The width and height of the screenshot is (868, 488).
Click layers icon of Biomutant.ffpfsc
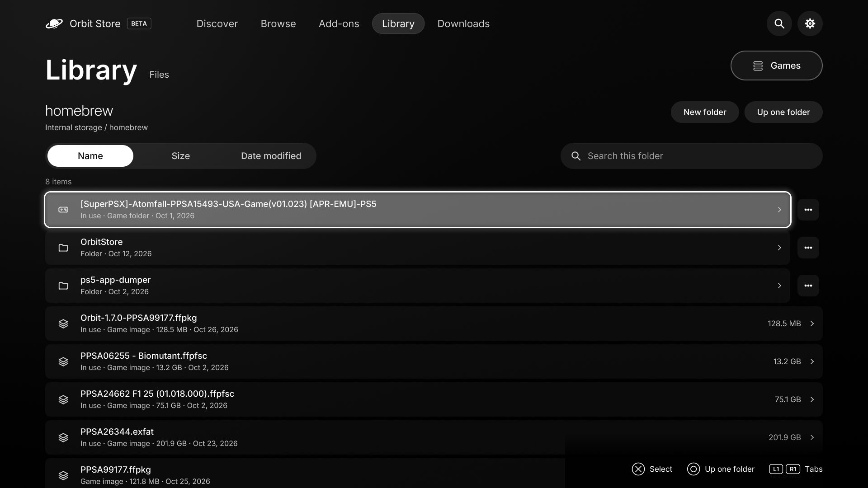point(63,361)
